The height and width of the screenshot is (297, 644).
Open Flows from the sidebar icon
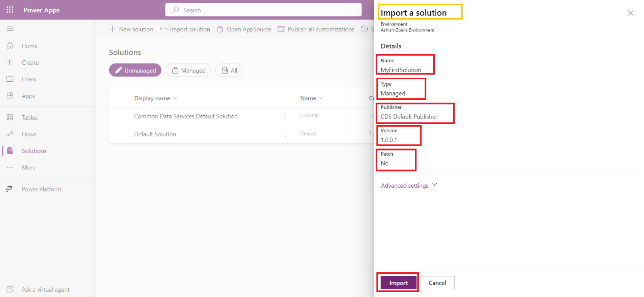tap(10, 134)
